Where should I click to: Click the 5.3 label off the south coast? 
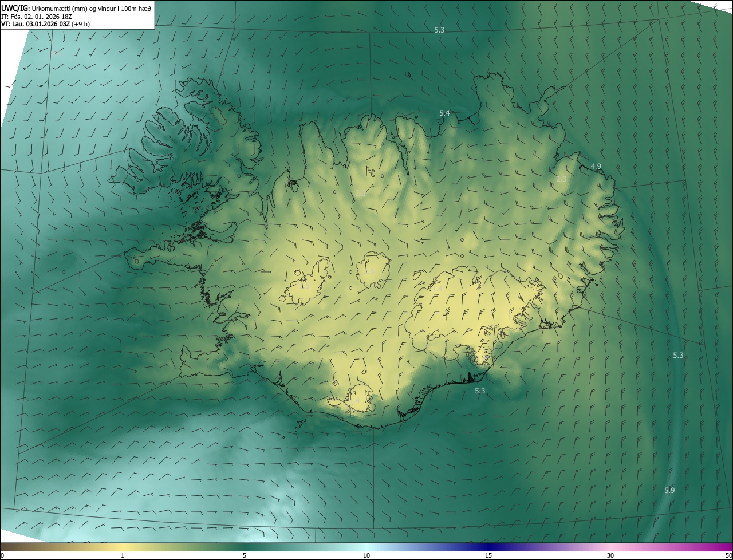(480, 391)
